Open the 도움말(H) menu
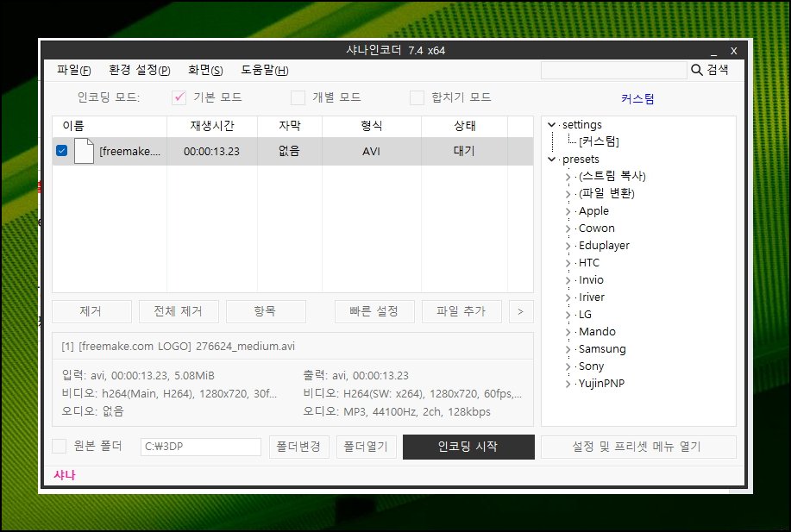This screenshot has width=791, height=532. pos(264,70)
